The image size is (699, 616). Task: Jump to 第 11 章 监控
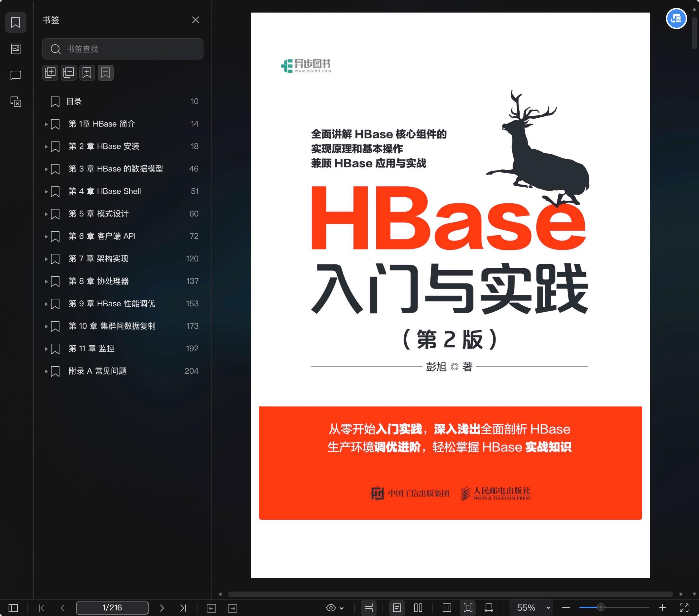91,349
